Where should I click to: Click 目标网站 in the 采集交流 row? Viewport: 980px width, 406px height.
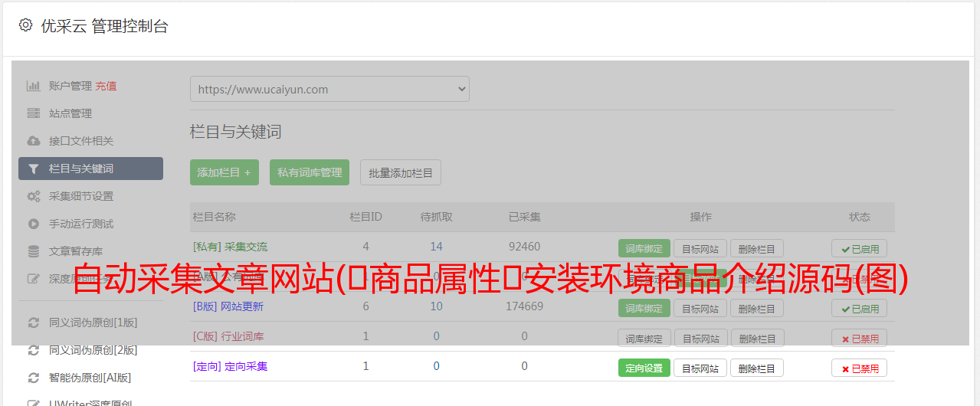click(x=700, y=248)
